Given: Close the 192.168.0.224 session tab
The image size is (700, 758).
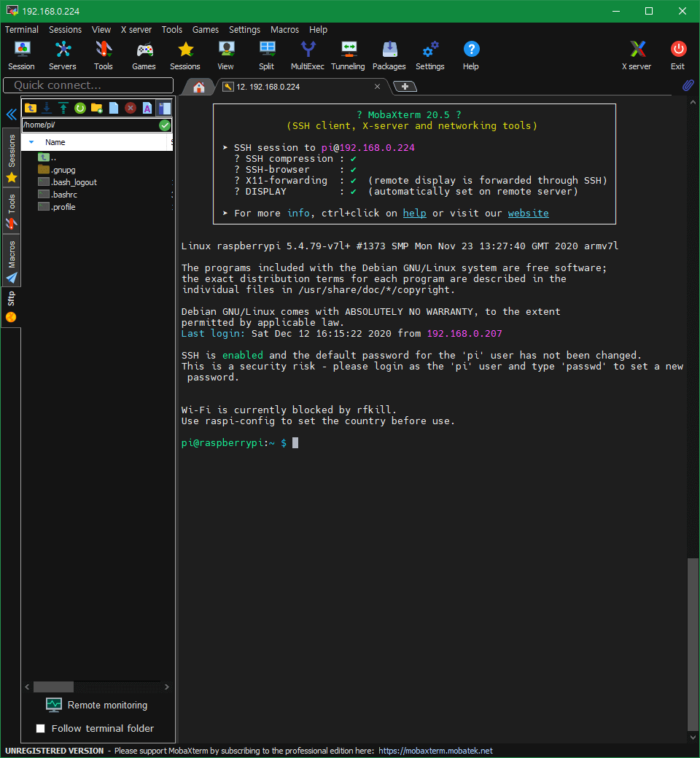Looking at the screenshot, I should tap(377, 87).
